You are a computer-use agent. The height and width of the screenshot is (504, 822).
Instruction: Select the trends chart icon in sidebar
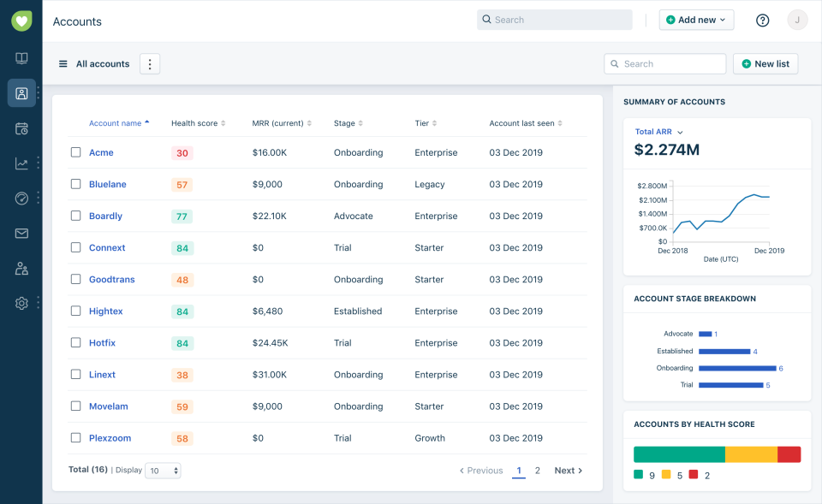[x=21, y=163]
